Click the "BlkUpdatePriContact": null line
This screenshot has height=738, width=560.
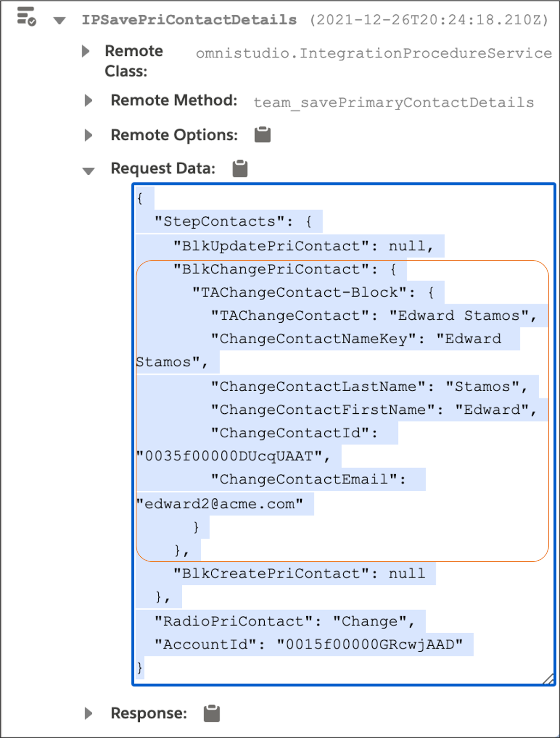[x=304, y=246]
